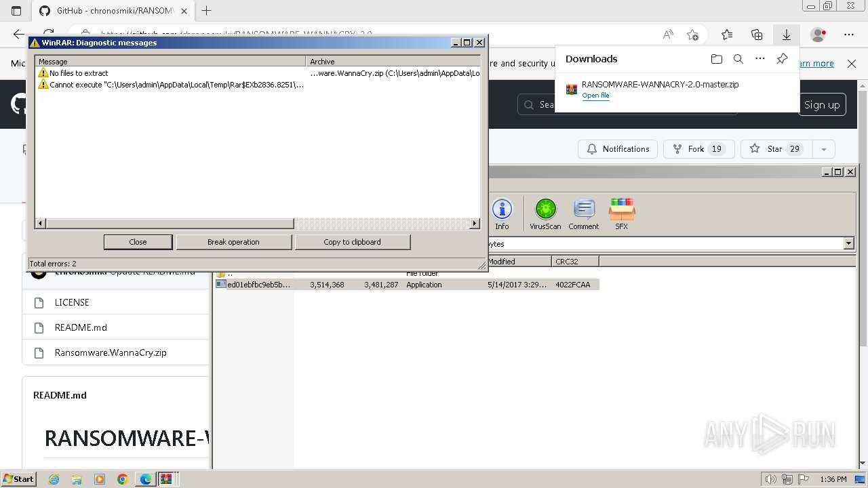Image resolution: width=868 pixels, height=488 pixels.
Task: Fork the repository button
Action: (x=698, y=149)
